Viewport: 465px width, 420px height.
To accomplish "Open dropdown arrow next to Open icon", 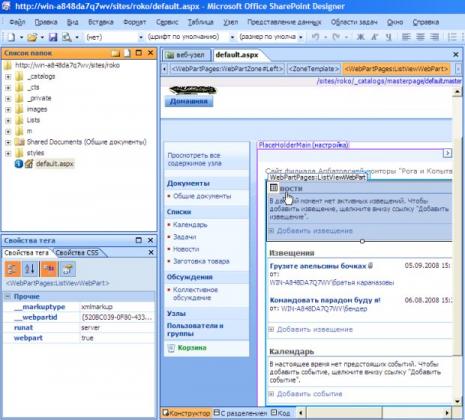I will click(42, 37).
